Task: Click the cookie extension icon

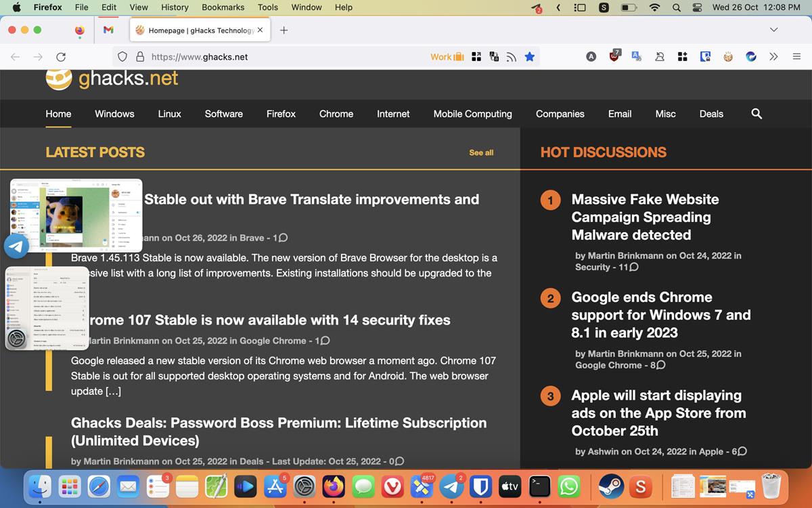Action: 728,57
